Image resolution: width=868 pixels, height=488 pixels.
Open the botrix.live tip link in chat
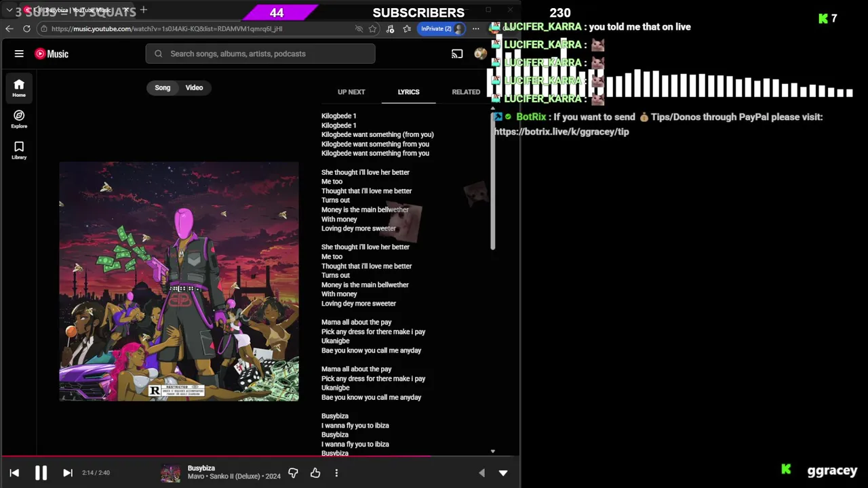(561, 131)
